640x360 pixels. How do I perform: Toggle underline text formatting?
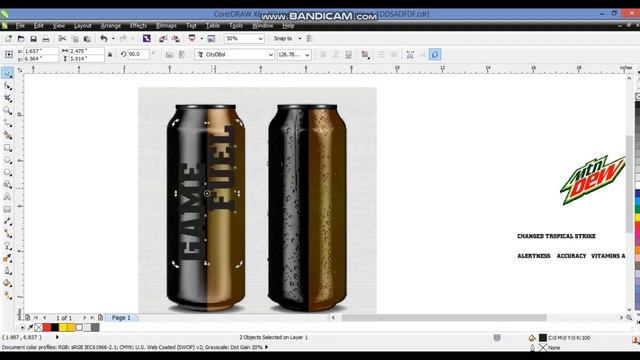348,54
